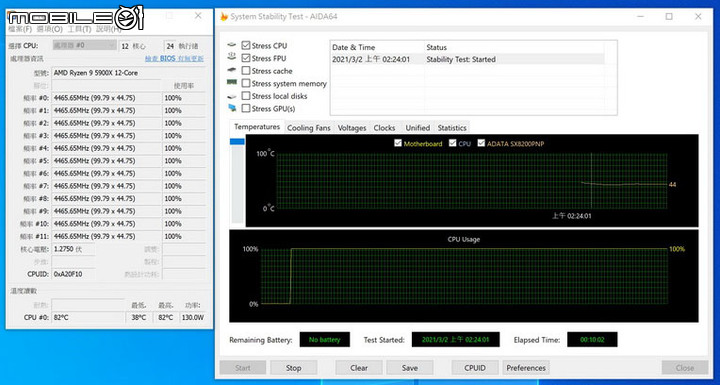The width and height of the screenshot is (720, 385).
Task: Open the CPUID button
Action: click(x=475, y=368)
